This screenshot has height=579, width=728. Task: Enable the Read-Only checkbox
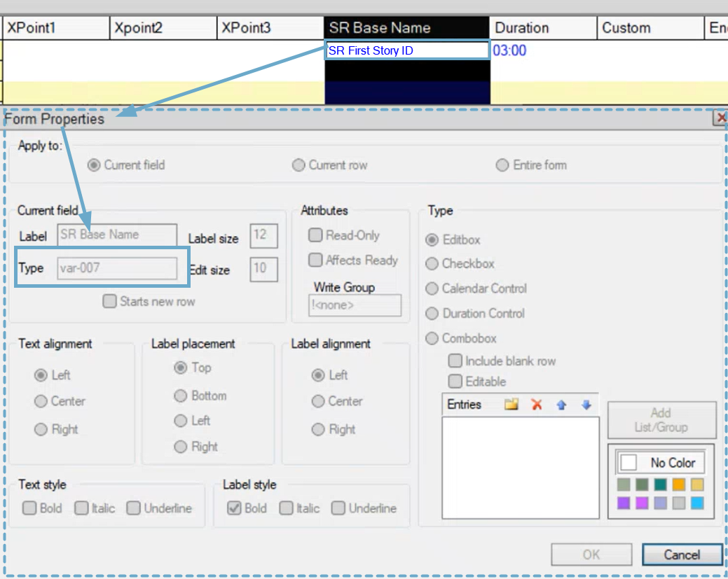pyautogui.click(x=316, y=236)
